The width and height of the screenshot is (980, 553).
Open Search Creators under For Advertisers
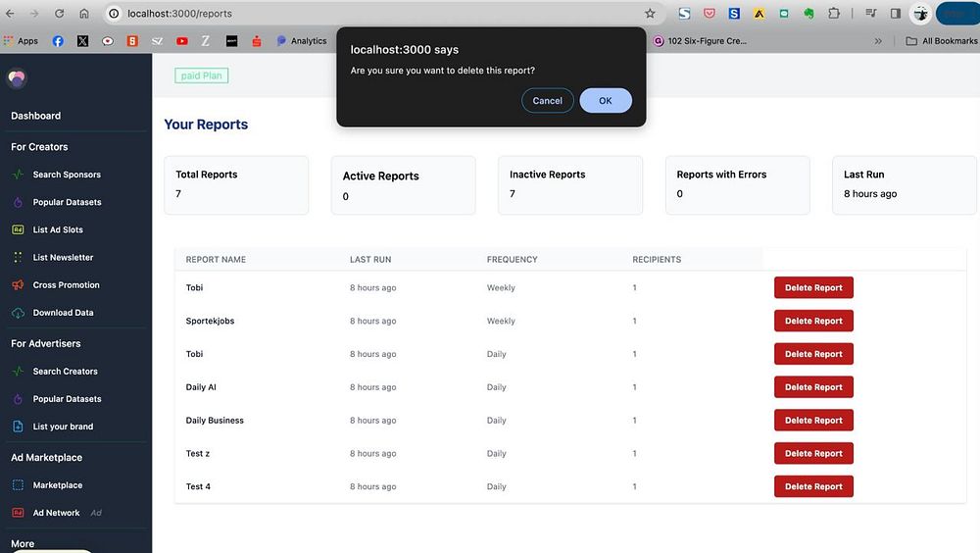pos(65,371)
